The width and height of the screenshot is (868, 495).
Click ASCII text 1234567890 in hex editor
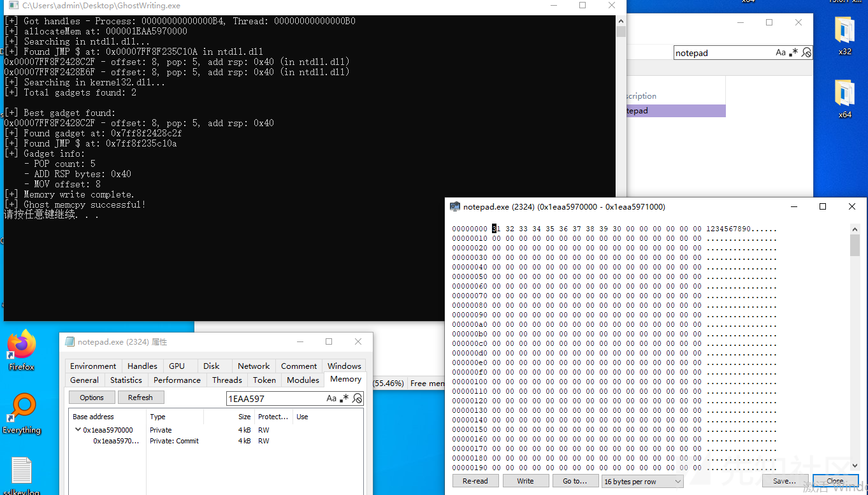click(x=728, y=229)
